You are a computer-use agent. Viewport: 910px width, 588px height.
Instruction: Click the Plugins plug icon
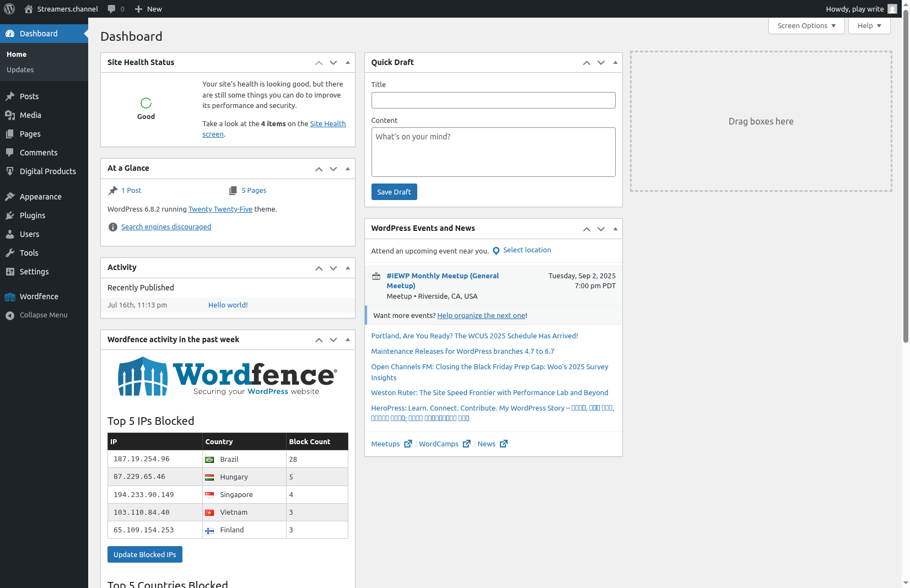(10, 215)
